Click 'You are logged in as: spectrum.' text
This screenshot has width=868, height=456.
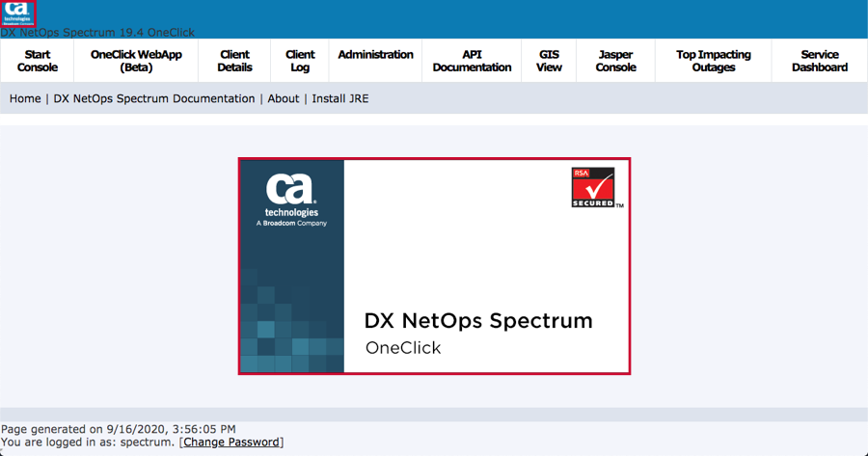(x=88, y=443)
